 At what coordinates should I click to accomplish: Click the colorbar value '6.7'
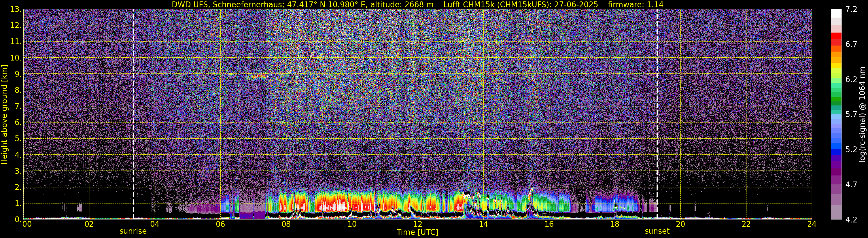[x=851, y=44]
